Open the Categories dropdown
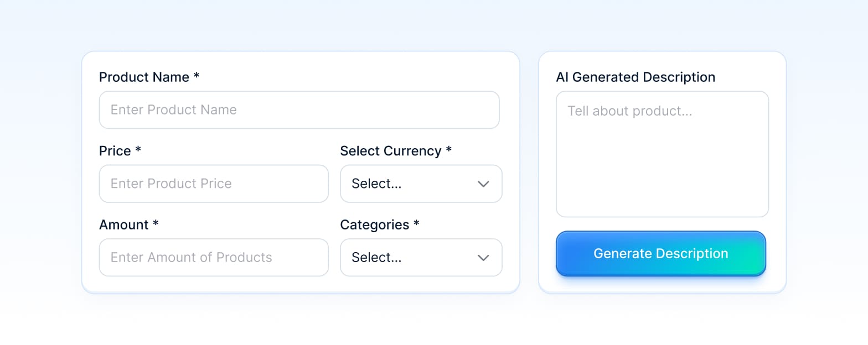The width and height of the screenshot is (868, 345). (421, 258)
